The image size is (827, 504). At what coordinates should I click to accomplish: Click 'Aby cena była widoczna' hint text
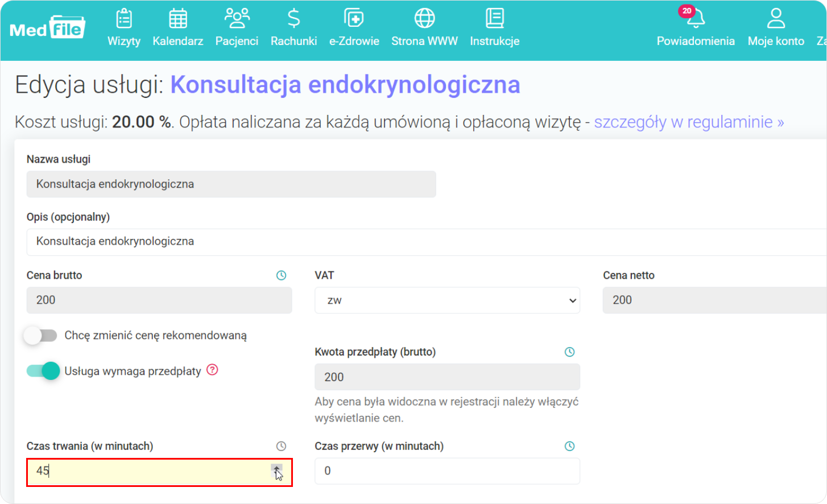click(x=446, y=410)
